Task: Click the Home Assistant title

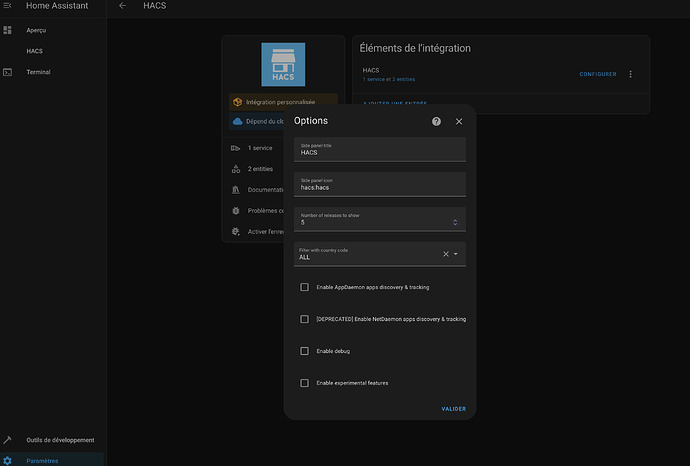Action: coord(57,6)
